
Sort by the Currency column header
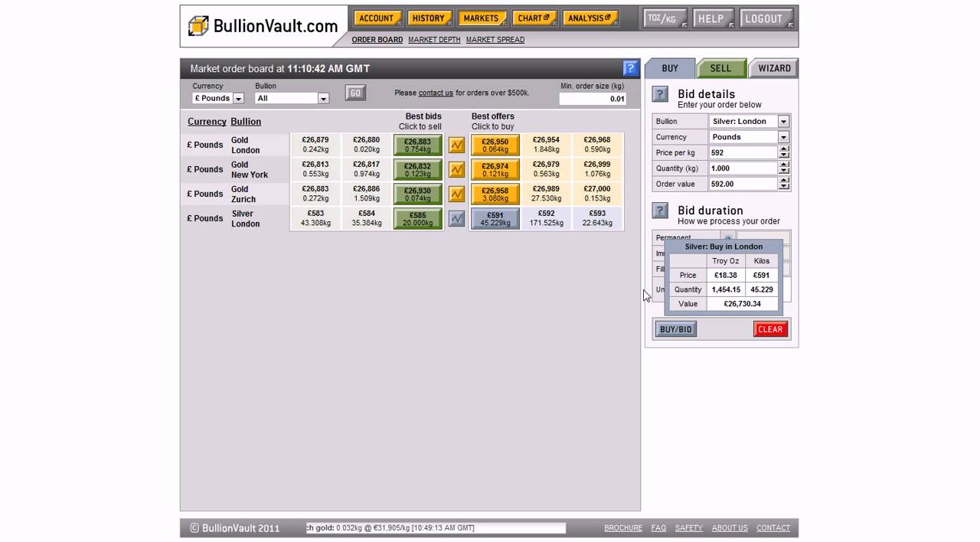click(207, 122)
